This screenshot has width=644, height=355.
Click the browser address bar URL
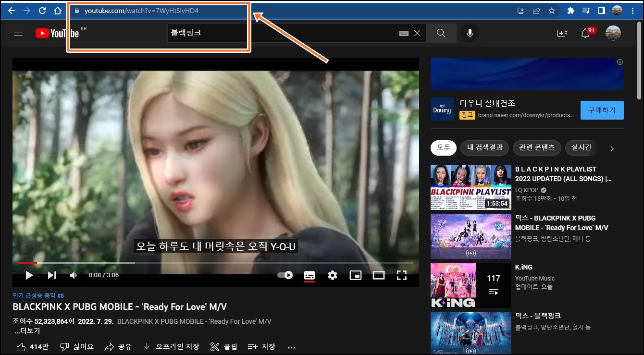141,11
